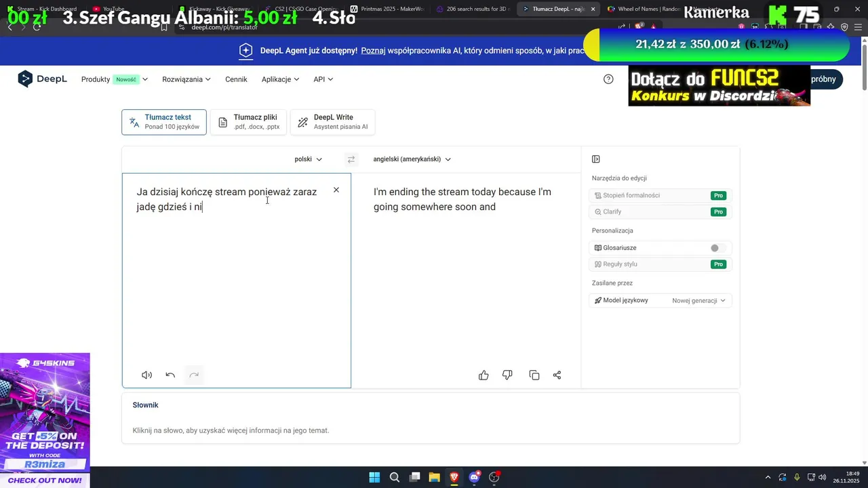Click the Reguły stylu option

click(660, 264)
